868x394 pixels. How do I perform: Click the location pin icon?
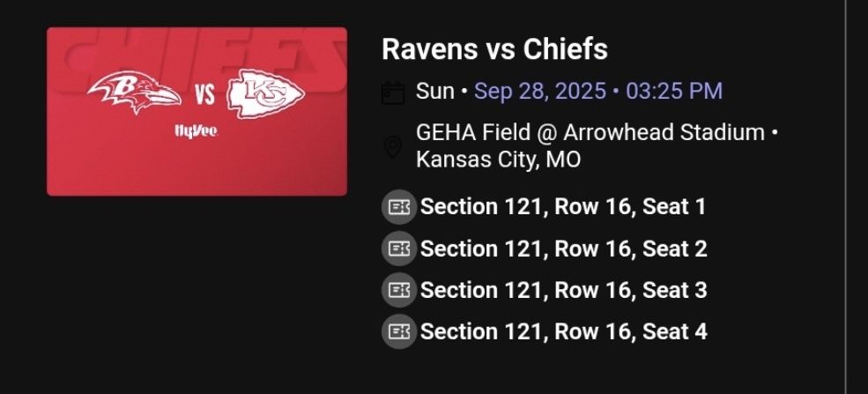pyautogui.click(x=393, y=147)
